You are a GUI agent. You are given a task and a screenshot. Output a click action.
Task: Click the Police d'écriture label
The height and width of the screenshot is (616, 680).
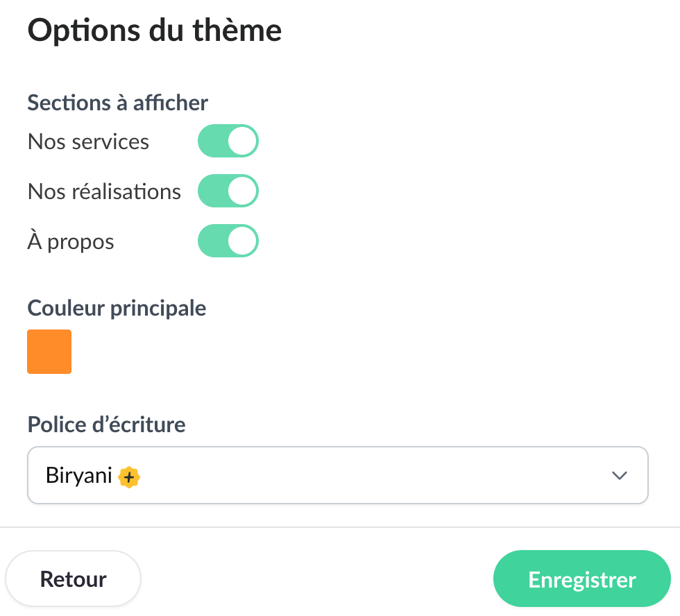106,424
